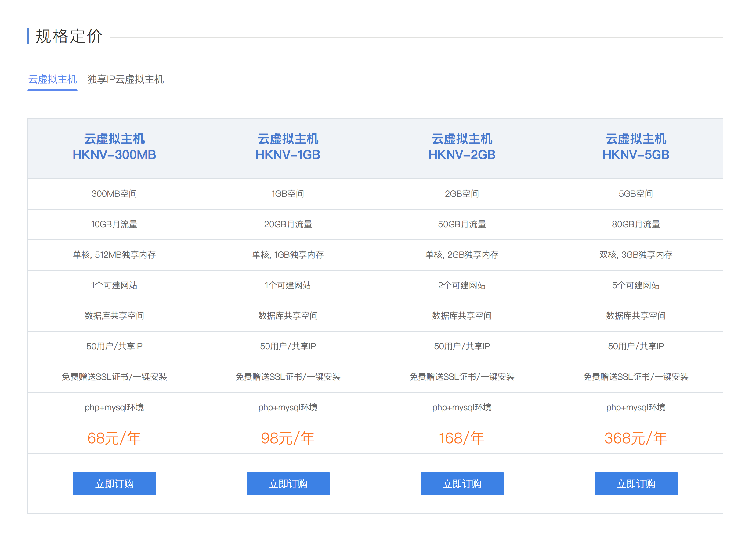The image size is (756, 540).
Task: Click 单核, 512MB独享内存 text
Action: [114, 255]
